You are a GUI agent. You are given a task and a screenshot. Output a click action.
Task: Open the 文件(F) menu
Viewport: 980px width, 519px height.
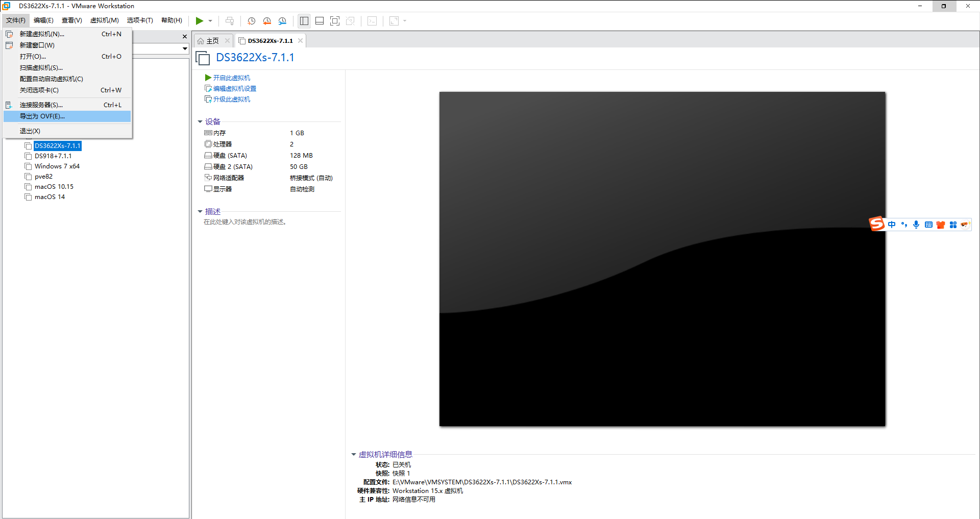pos(16,20)
